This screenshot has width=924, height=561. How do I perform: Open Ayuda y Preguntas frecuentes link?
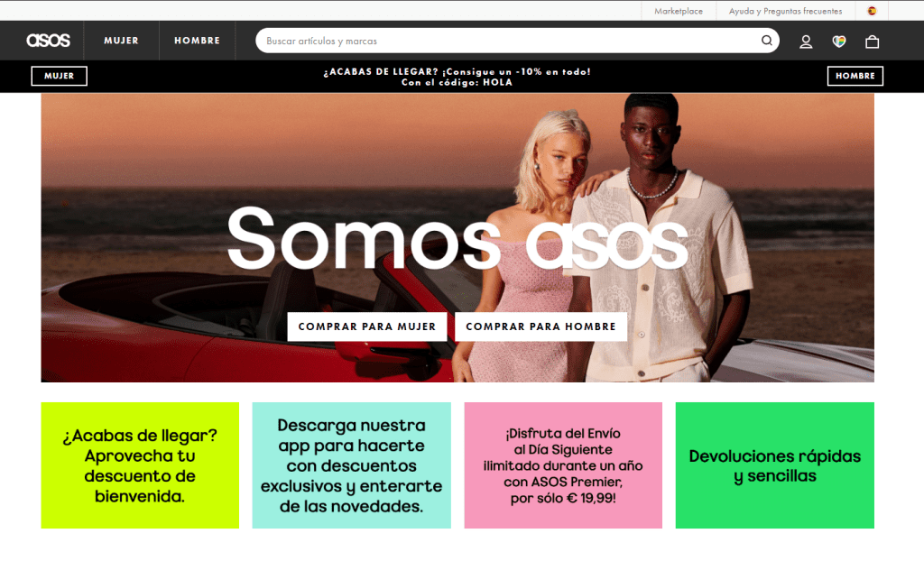click(785, 11)
